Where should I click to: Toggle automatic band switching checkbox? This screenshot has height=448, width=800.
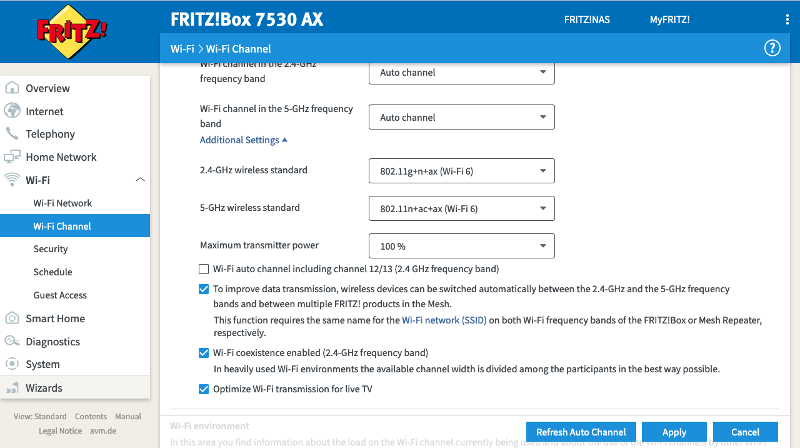(204, 289)
